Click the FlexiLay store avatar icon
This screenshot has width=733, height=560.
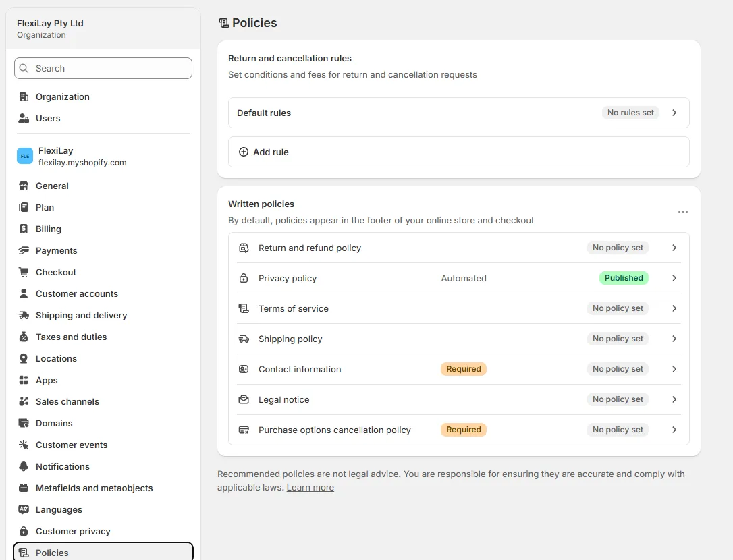25,156
